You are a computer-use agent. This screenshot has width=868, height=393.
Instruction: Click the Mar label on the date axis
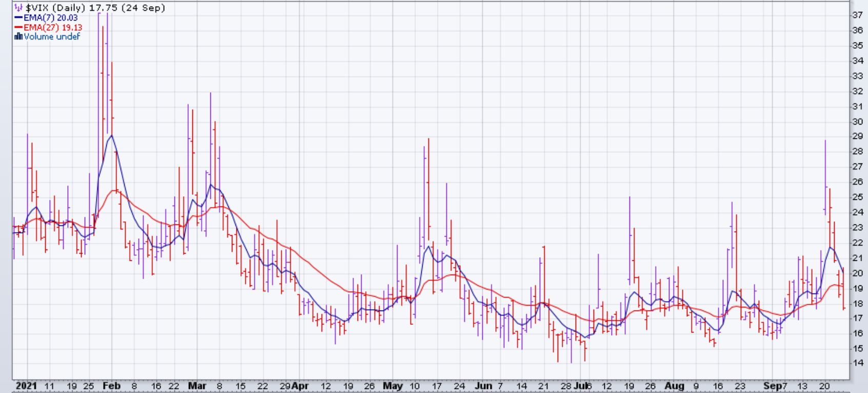coord(196,386)
